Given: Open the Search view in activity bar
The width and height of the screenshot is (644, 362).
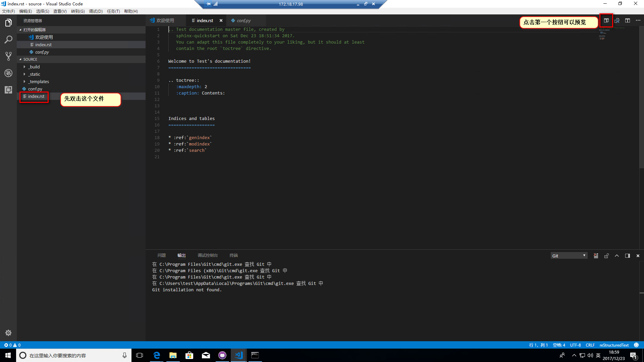Looking at the screenshot, I should [x=8, y=40].
